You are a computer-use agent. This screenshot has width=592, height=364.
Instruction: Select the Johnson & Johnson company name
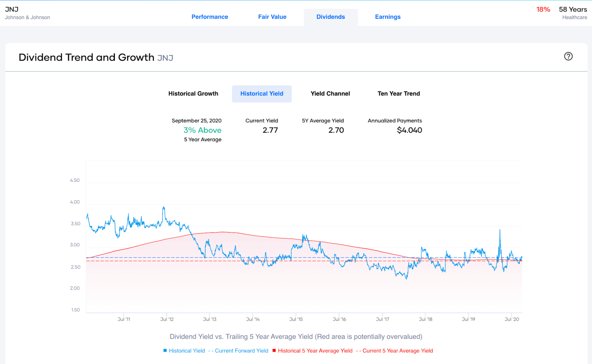[x=27, y=17]
